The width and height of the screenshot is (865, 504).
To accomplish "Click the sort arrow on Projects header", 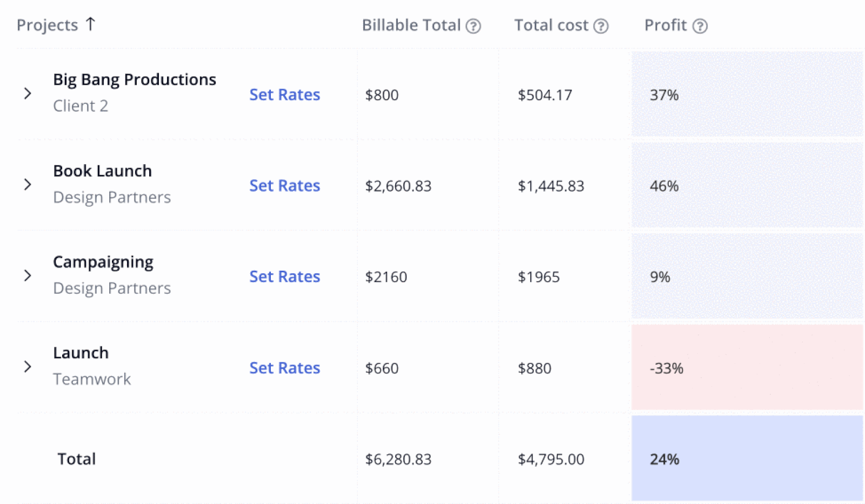I will [91, 24].
